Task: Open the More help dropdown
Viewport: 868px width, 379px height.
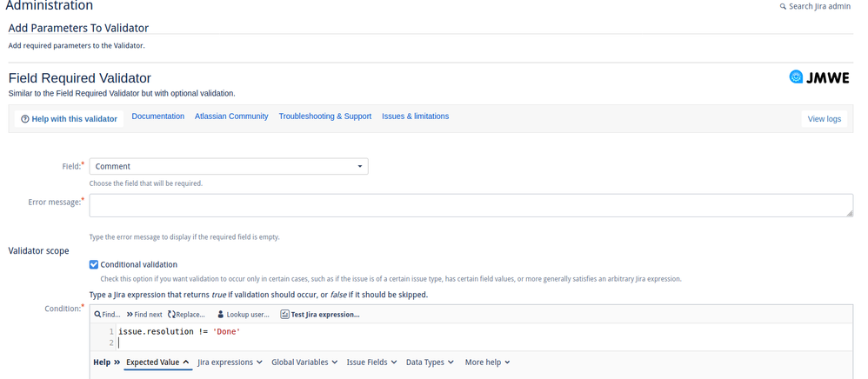Action: point(488,362)
